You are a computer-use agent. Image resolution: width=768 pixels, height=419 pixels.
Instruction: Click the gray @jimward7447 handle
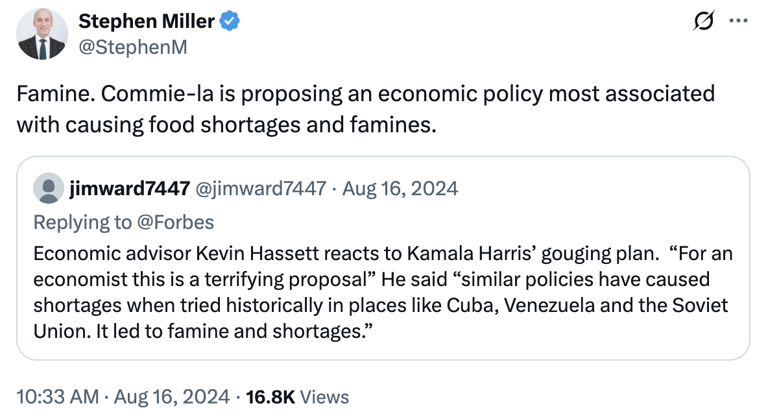tap(261, 189)
